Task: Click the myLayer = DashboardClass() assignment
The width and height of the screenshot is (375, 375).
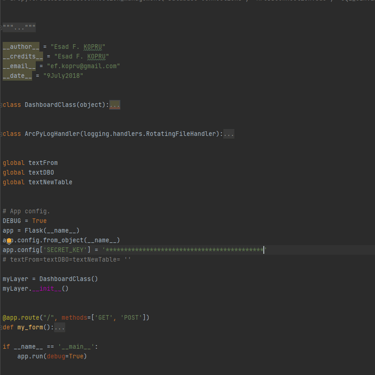Action: pos(50,279)
